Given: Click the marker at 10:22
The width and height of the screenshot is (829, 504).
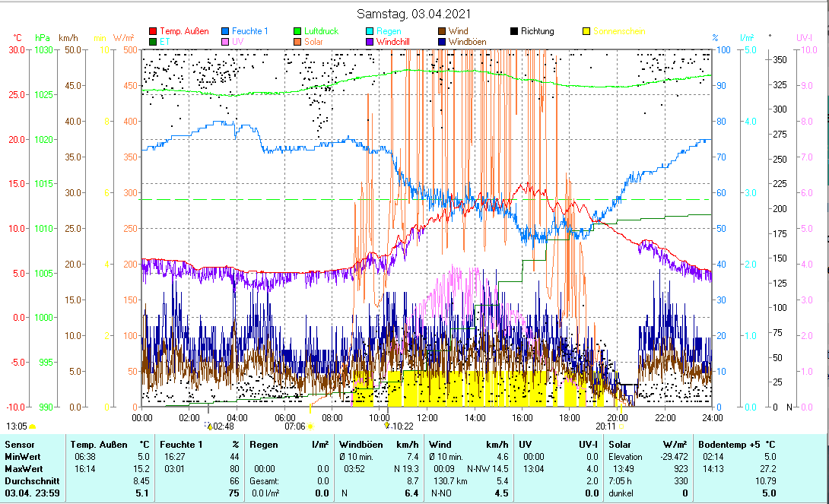Looking at the screenshot, I should [x=388, y=426].
